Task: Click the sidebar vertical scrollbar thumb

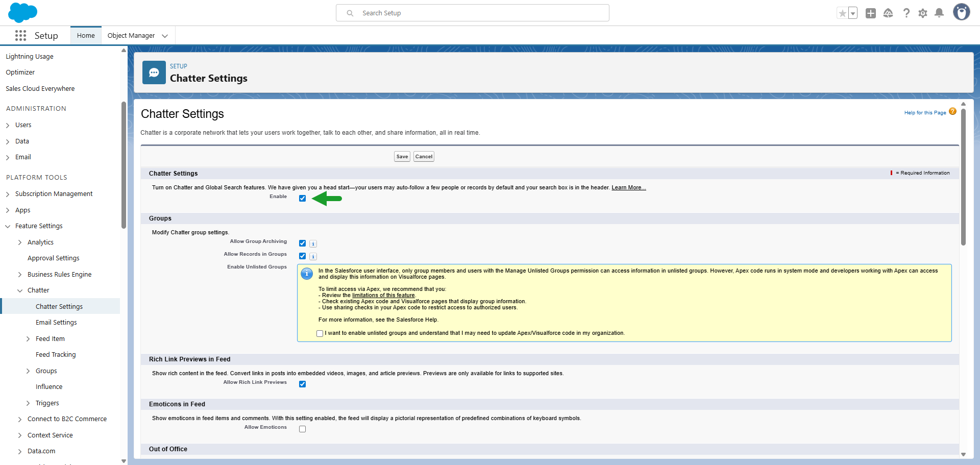Action: point(124,165)
